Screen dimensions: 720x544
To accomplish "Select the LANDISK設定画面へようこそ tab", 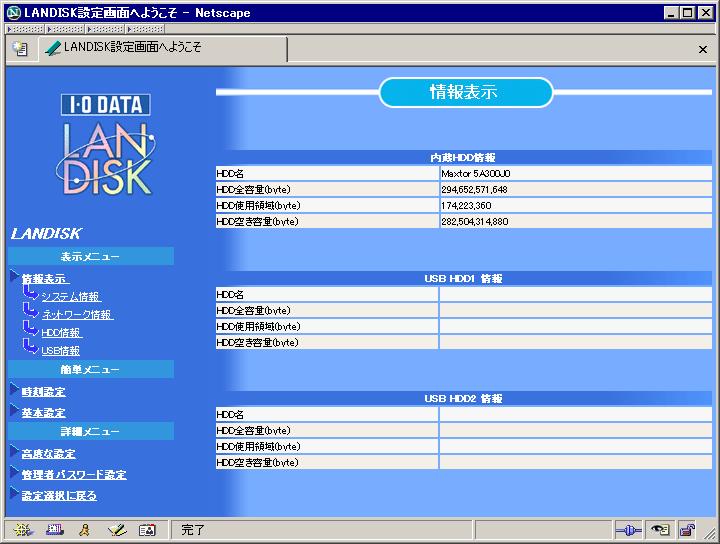I will (163, 48).
